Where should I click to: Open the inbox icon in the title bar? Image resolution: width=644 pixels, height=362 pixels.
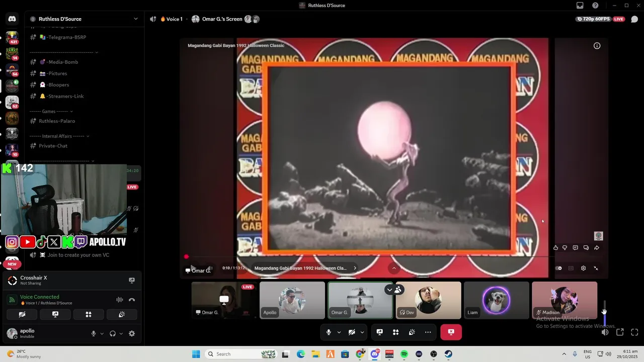pyautogui.click(x=580, y=6)
